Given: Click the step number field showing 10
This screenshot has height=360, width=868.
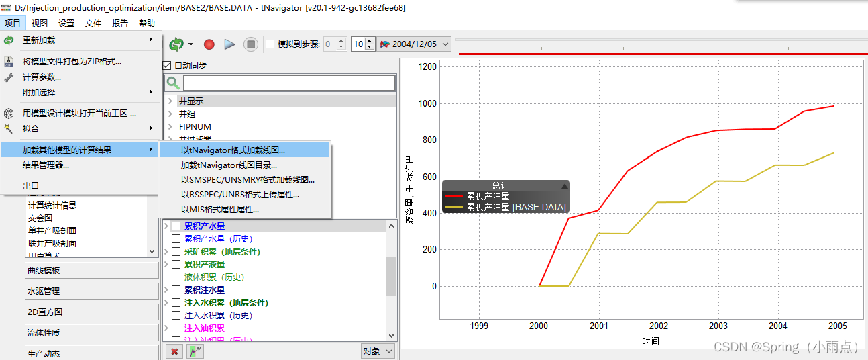Looking at the screenshot, I should pos(359,44).
